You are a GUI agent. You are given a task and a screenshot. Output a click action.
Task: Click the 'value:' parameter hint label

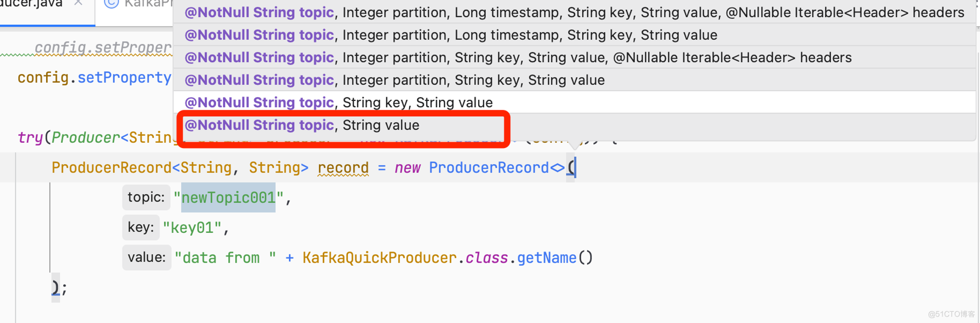click(147, 257)
